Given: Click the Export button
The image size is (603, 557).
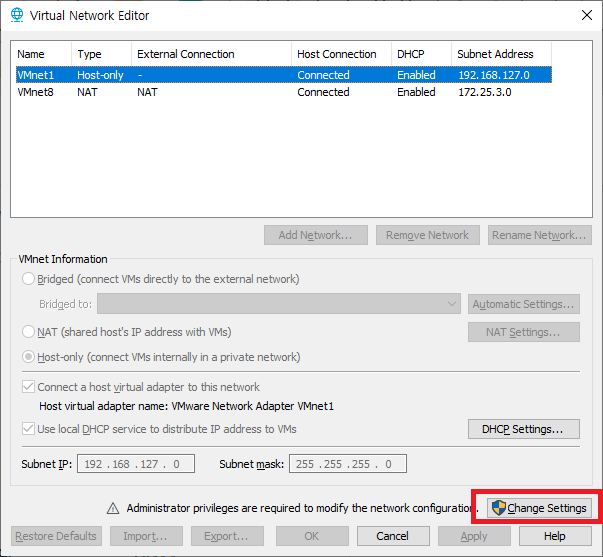Looking at the screenshot, I should tap(227, 536).
